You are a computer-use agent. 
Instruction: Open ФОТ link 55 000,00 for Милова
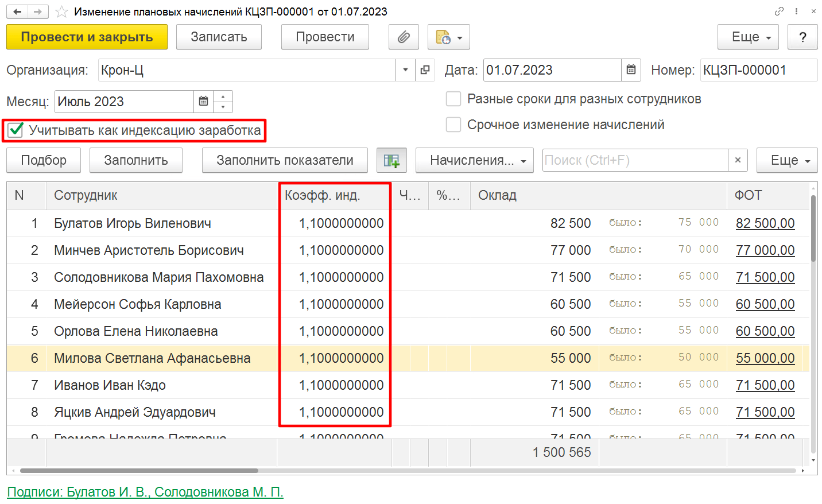click(x=765, y=358)
